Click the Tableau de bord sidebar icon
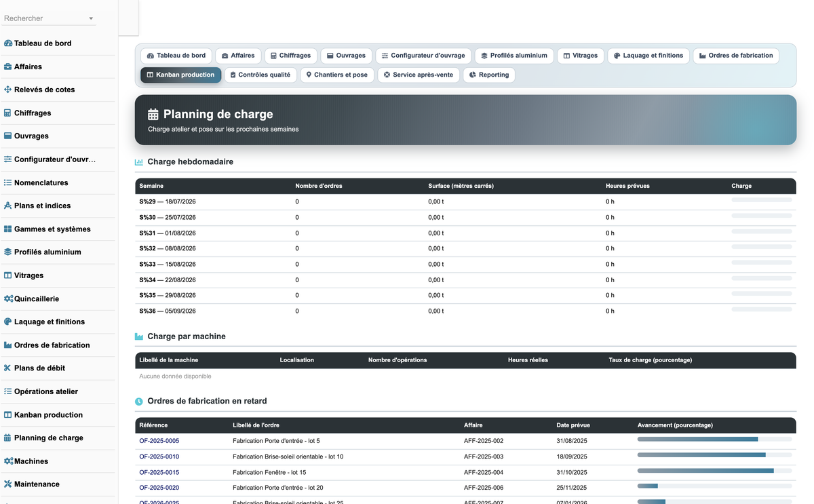 tap(8, 43)
